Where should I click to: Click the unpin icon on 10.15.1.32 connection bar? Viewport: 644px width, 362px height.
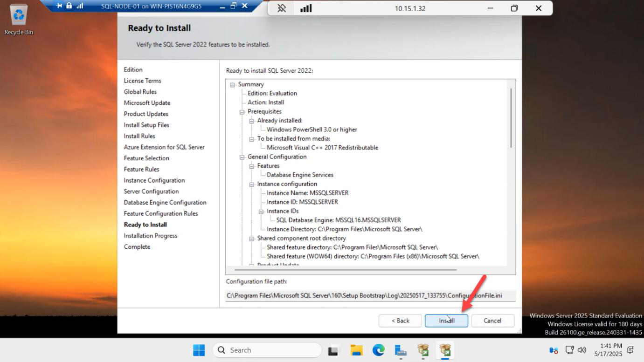(282, 8)
